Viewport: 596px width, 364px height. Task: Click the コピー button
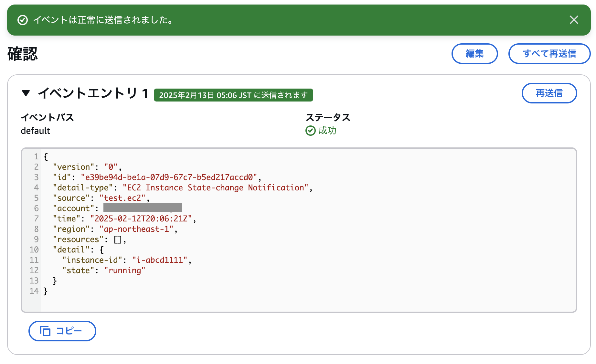62,331
